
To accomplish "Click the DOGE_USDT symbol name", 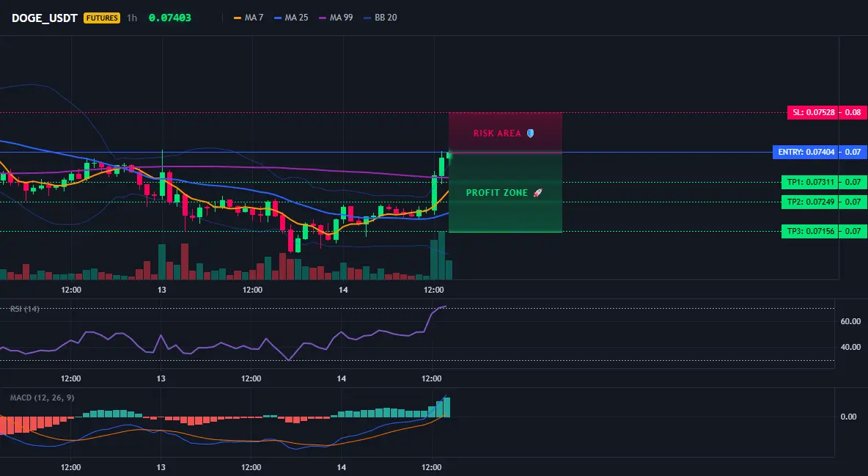I will tap(45, 18).
